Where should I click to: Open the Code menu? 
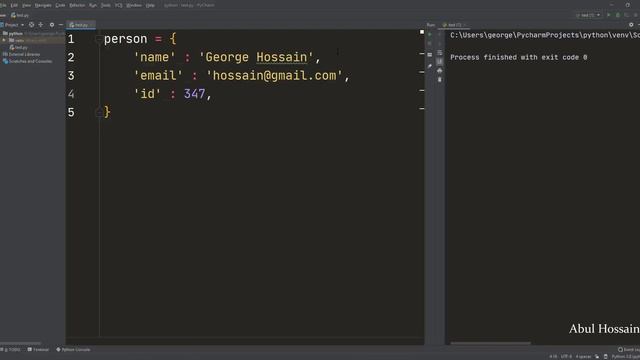(x=60, y=5)
